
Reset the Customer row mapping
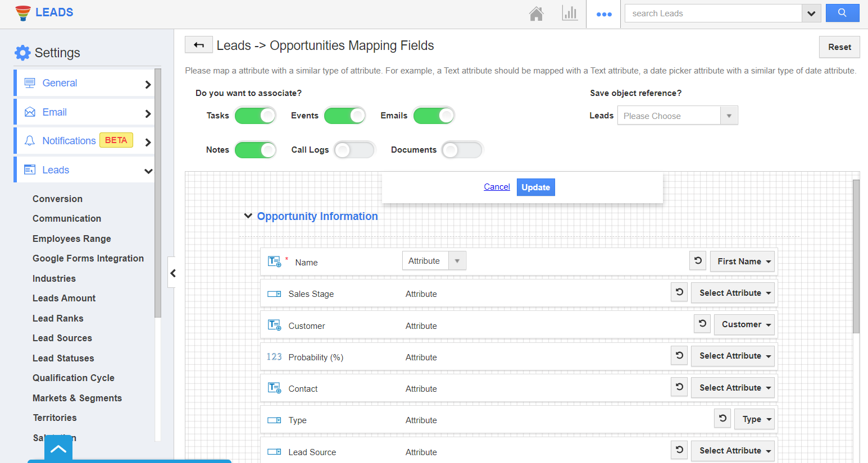point(702,323)
